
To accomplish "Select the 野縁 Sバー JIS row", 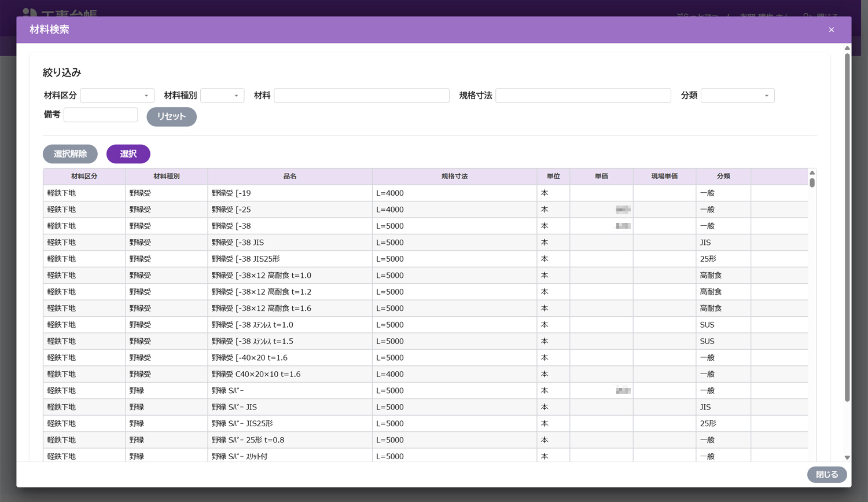I will click(x=289, y=408).
